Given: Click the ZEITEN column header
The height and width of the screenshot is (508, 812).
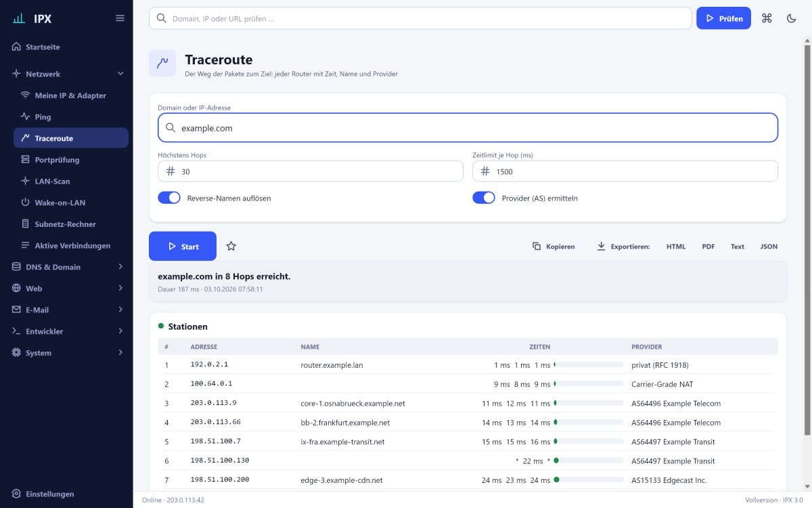Looking at the screenshot, I should [539, 347].
